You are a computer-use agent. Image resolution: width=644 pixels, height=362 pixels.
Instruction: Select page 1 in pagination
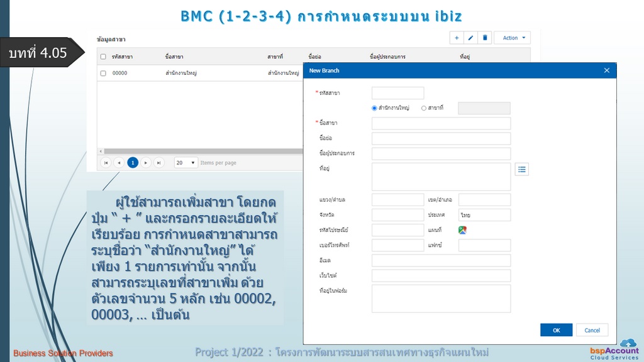pos(133,163)
